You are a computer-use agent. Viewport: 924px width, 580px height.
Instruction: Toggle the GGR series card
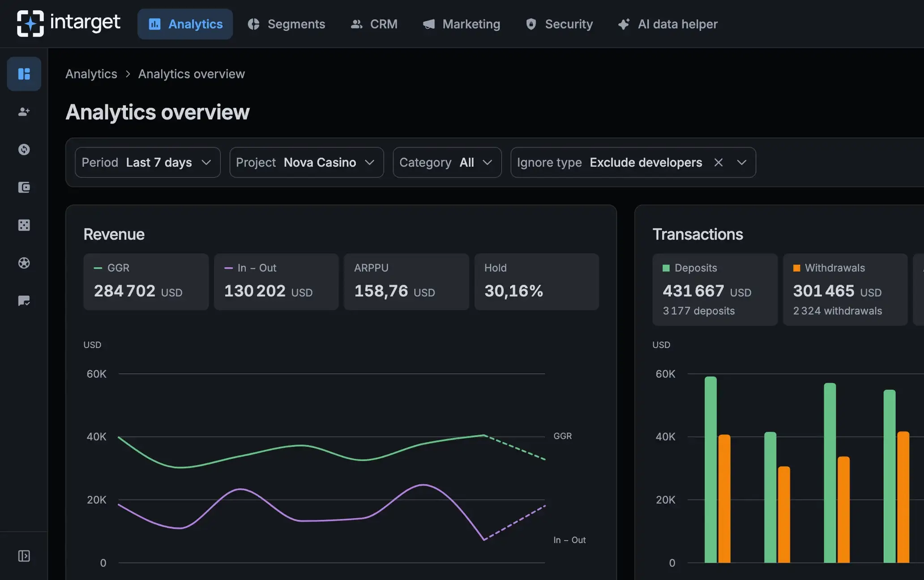tap(146, 281)
